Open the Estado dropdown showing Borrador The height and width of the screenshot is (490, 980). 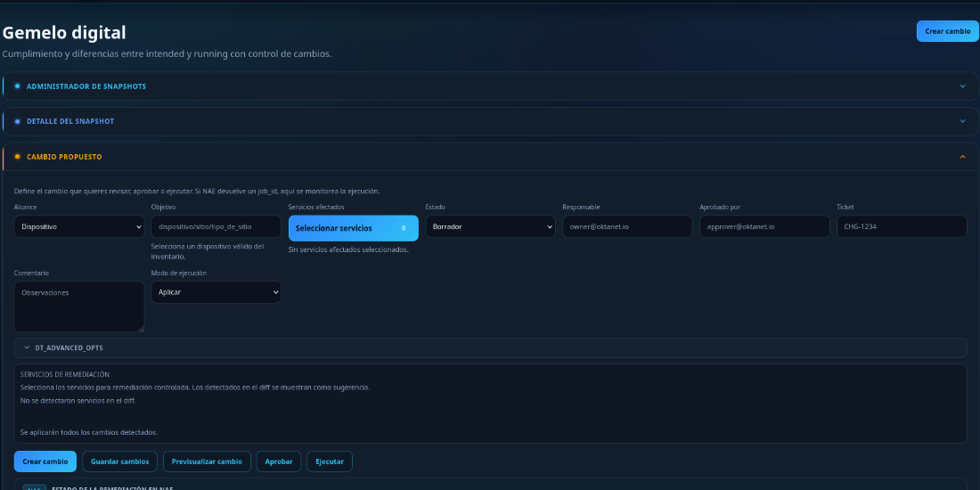[491, 226]
